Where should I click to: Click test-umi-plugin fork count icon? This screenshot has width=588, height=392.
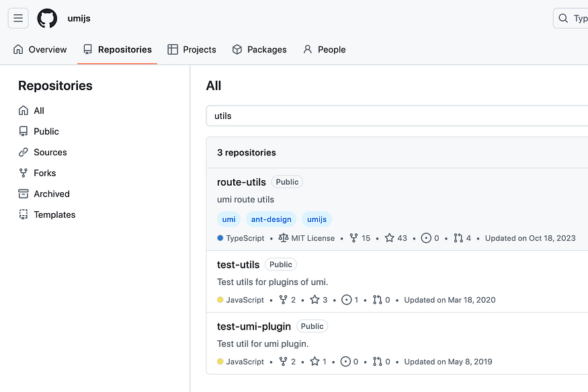283,362
